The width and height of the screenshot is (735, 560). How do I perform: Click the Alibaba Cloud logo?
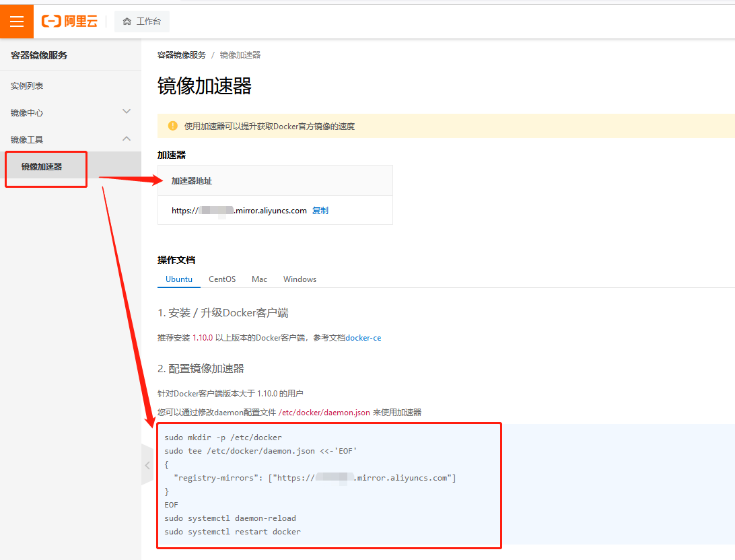pyautogui.click(x=69, y=21)
